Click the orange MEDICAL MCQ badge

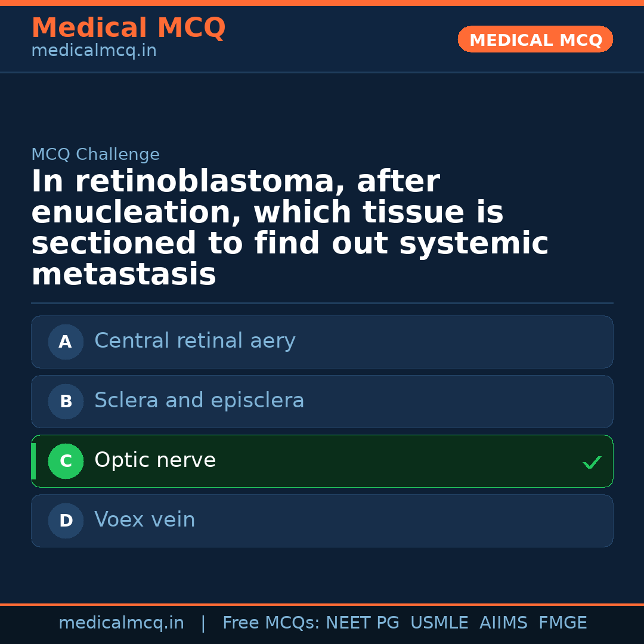[535, 40]
